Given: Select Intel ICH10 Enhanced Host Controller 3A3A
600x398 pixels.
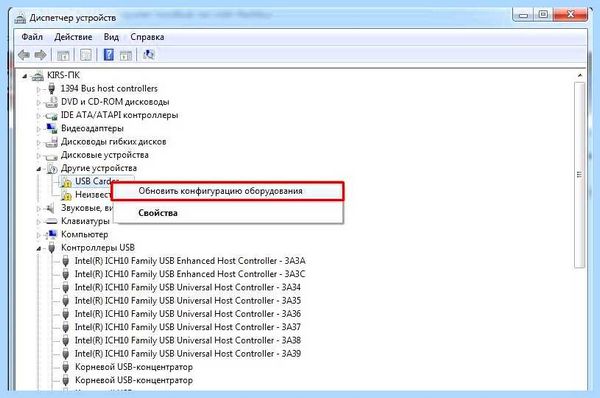Looking at the screenshot, I should click(x=190, y=261).
